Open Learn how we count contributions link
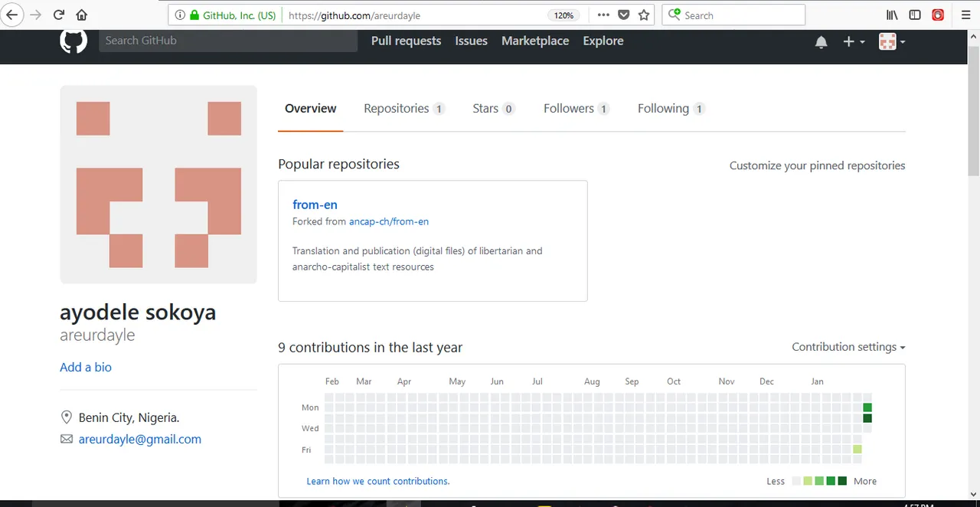980x507 pixels. pos(378,481)
